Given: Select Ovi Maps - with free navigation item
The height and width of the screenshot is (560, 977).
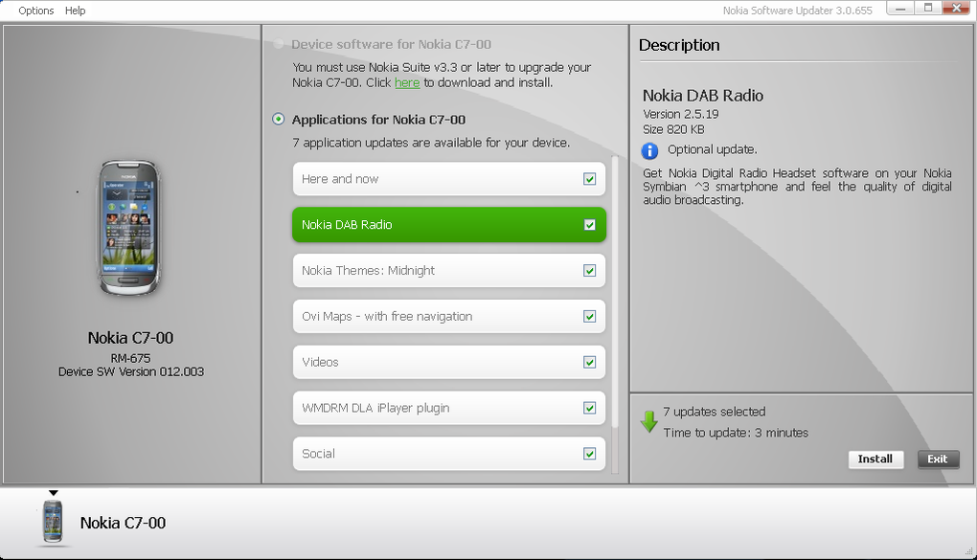Looking at the screenshot, I should pyautogui.click(x=448, y=317).
